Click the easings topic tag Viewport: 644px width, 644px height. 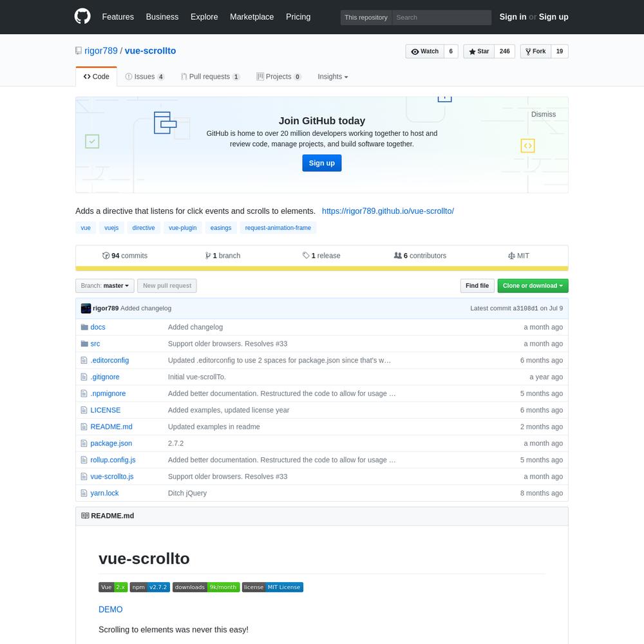point(220,228)
